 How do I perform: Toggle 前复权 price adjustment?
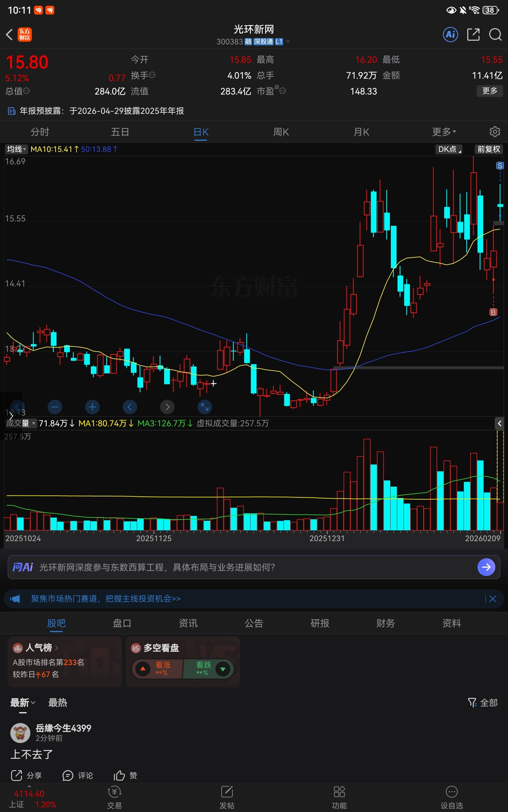pyautogui.click(x=489, y=149)
